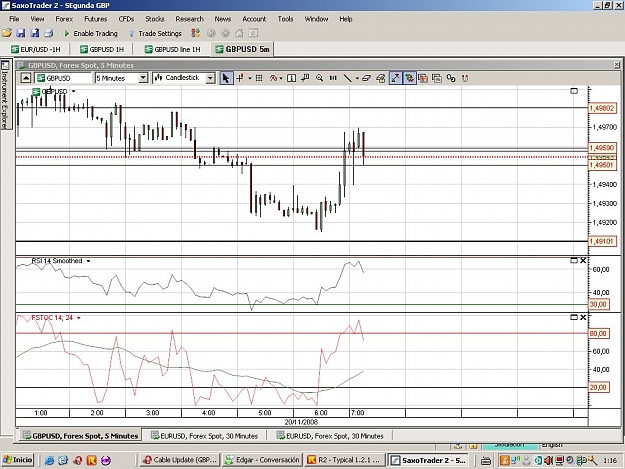Click the save floppy disk icon
This screenshot has height=469, width=625.
click(x=21, y=33)
